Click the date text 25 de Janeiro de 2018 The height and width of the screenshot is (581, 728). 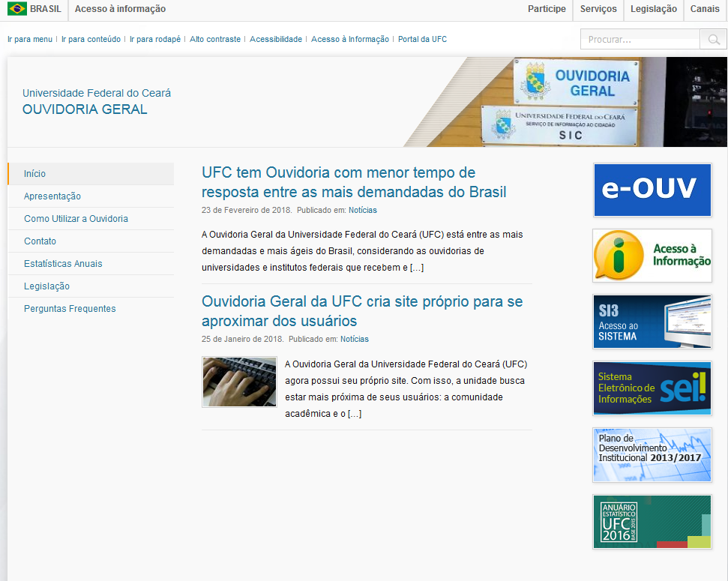(x=242, y=339)
